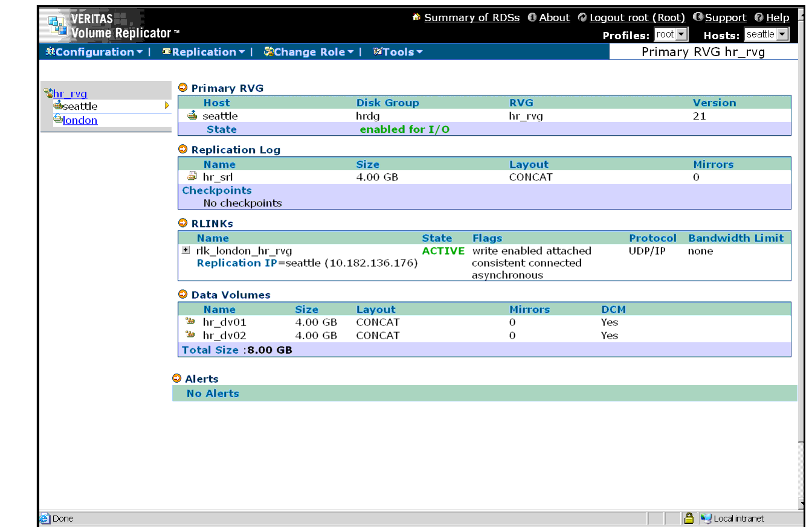Collapse the Replication Log section

[183, 149]
